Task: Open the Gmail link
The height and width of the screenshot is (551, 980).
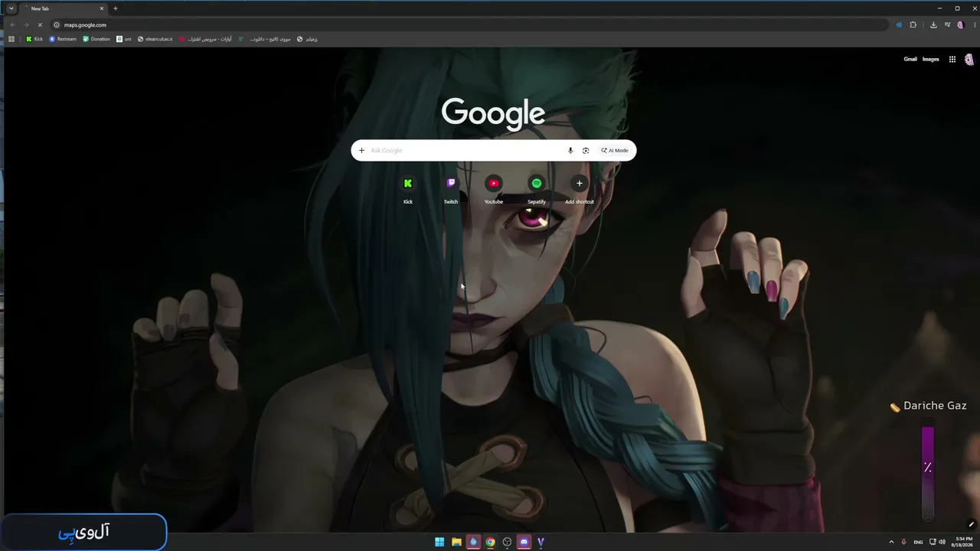Action: pyautogui.click(x=910, y=59)
